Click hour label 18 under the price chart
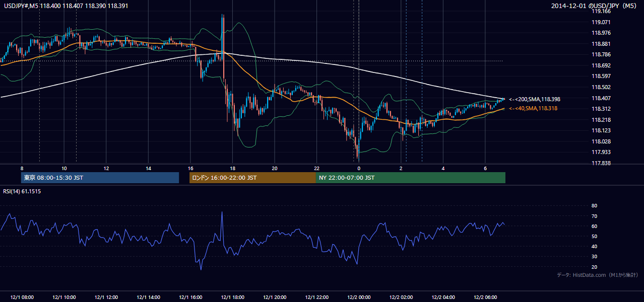Image resolution: width=644 pixels, height=302 pixels. point(232,168)
